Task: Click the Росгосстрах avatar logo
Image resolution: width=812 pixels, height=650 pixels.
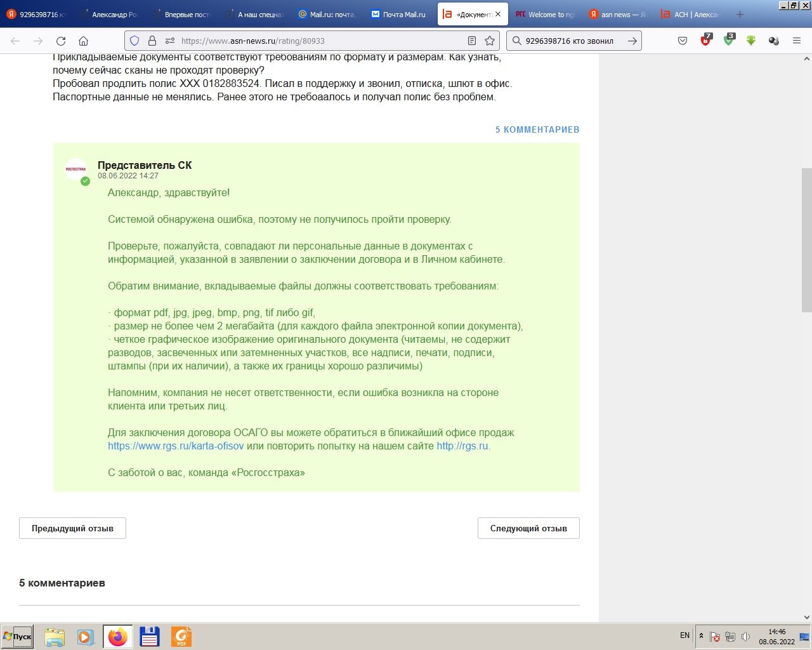Action: (x=76, y=169)
